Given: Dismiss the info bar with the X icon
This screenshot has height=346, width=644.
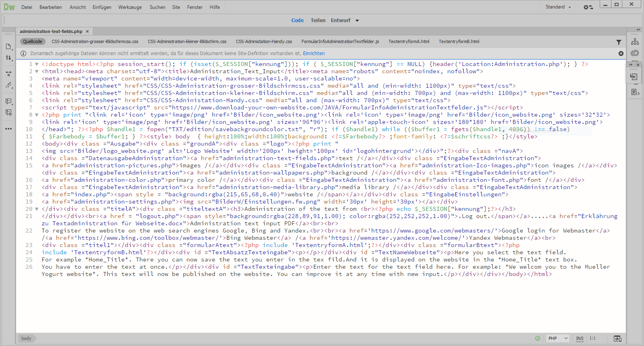Looking at the screenshot, I should [621, 54].
